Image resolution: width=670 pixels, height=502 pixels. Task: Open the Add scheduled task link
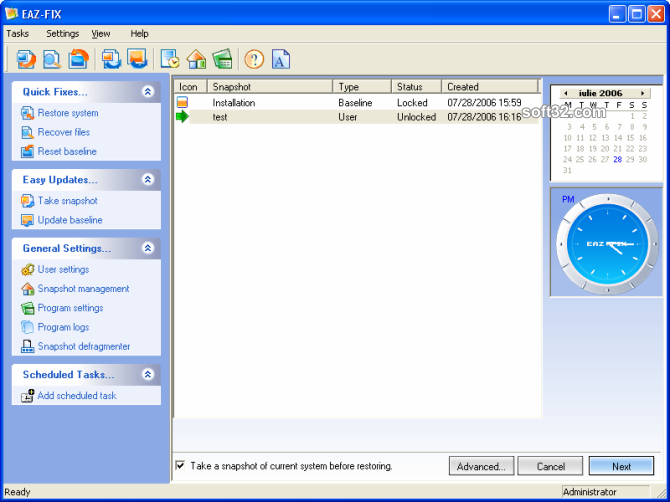[x=77, y=396]
